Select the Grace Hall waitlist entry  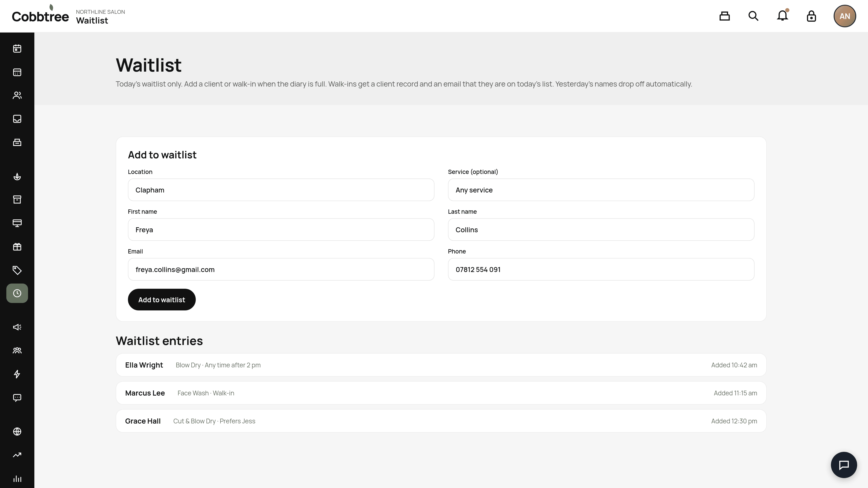(x=441, y=421)
